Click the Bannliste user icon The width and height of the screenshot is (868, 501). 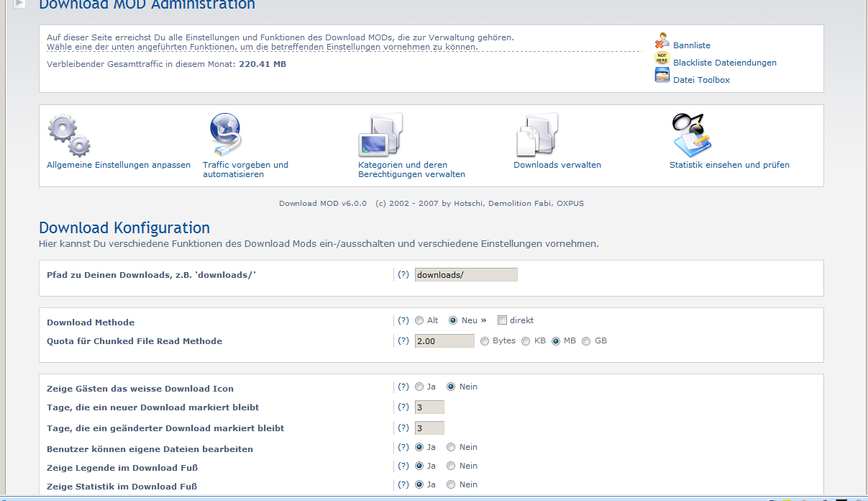click(x=662, y=42)
